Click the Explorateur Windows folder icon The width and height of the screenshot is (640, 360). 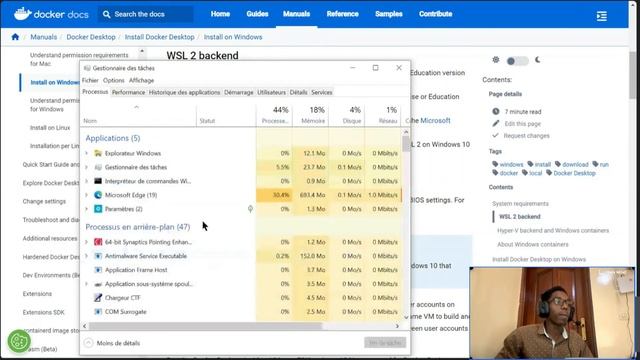tap(98, 153)
